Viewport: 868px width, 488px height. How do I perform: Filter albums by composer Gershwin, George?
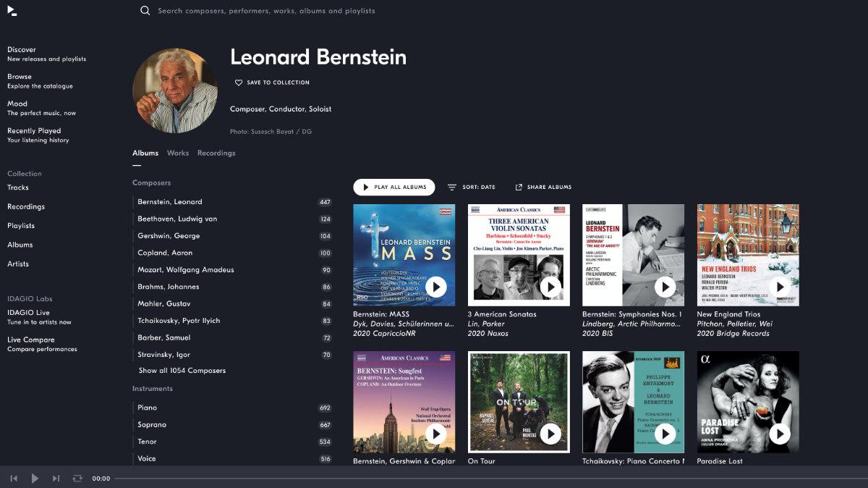(x=169, y=236)
